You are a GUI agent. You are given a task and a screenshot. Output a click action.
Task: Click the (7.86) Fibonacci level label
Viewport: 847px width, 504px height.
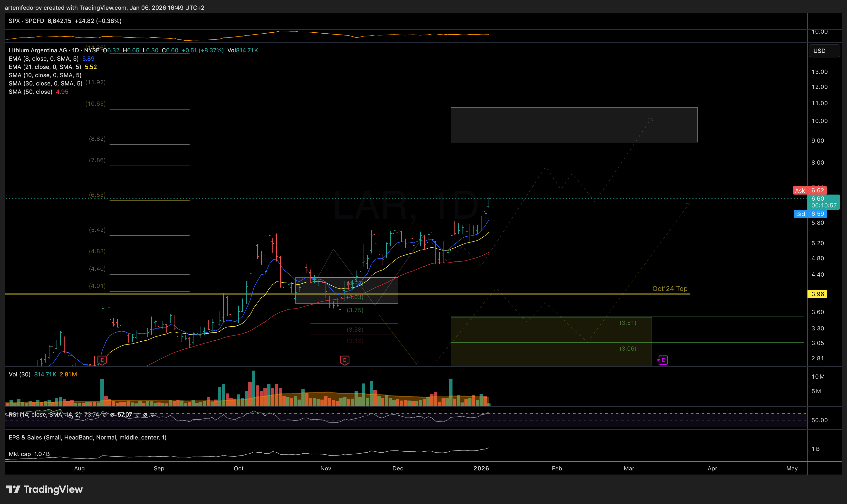[x=97, y=160]
